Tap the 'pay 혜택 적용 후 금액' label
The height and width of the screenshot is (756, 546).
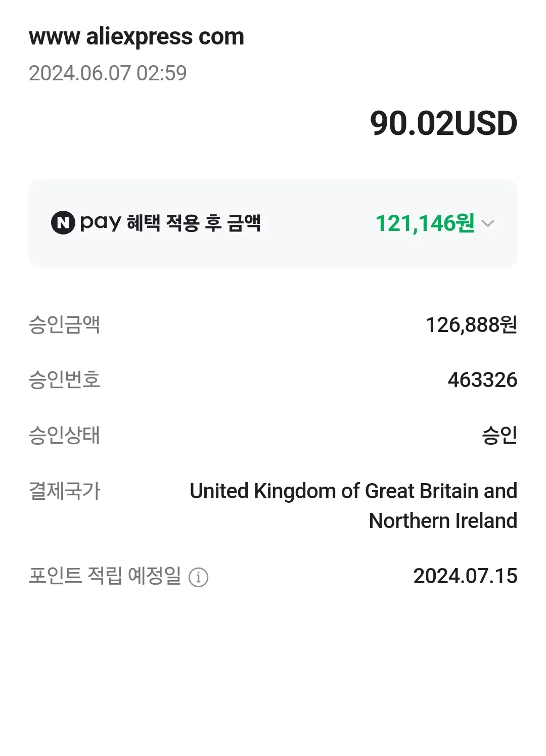[193, 223]
